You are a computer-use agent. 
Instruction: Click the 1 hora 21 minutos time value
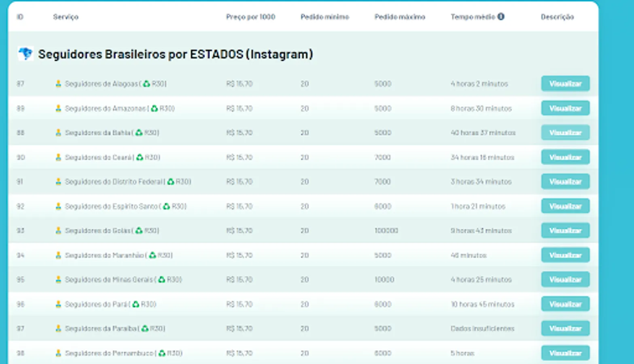click(478, 206)
